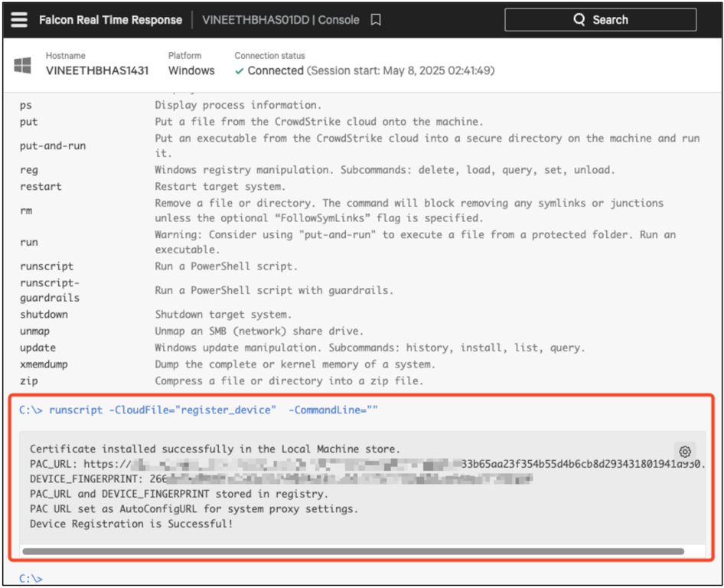Click 'Device Registration is Successful!' line

point(131,524)
